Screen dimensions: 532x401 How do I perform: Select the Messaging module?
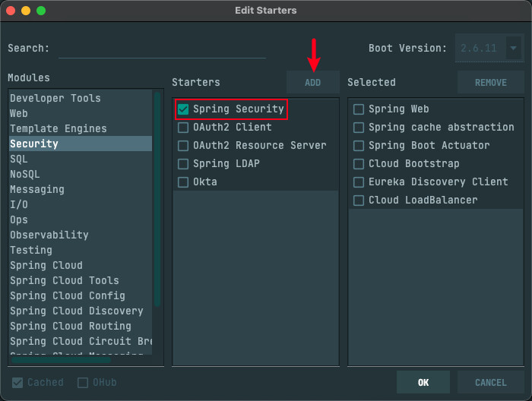point(81,189)
